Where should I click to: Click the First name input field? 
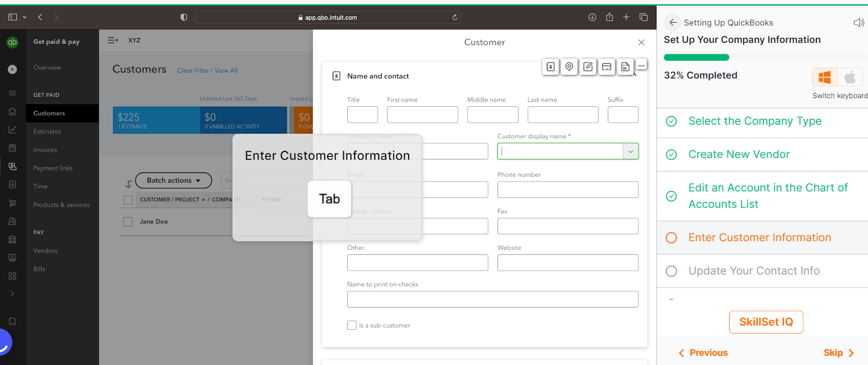(423, 114)
